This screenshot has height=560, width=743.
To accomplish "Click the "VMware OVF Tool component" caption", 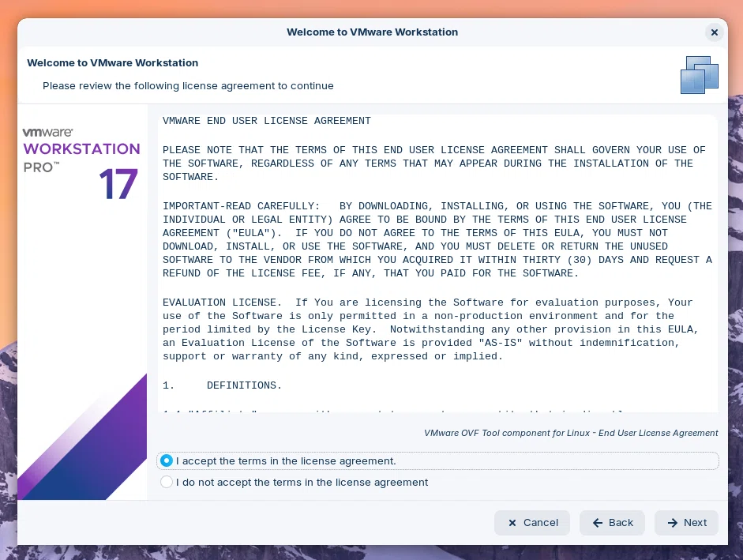I will pyautogui.click(x=571, y=433).
